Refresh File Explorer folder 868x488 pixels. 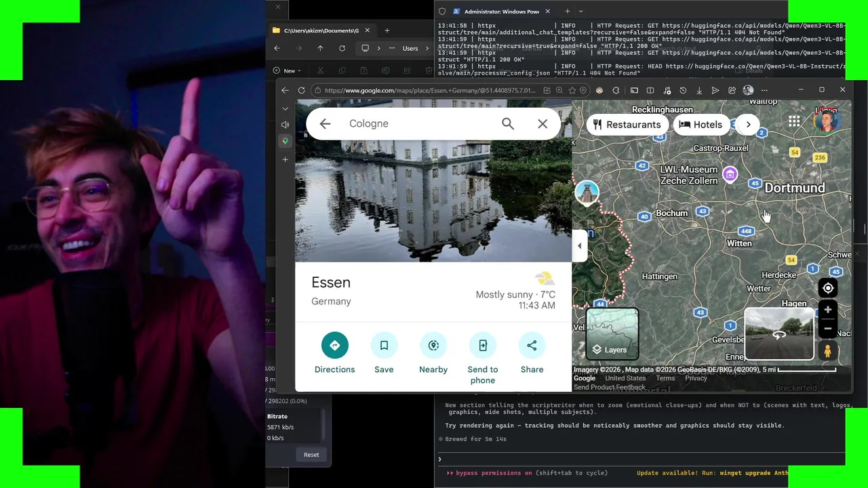342,48
